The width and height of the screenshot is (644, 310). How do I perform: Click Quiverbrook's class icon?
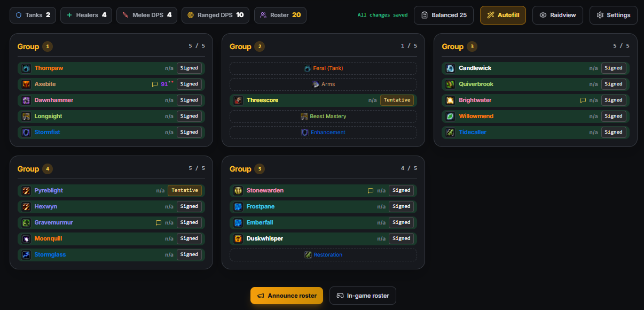[x=451, y=84]
